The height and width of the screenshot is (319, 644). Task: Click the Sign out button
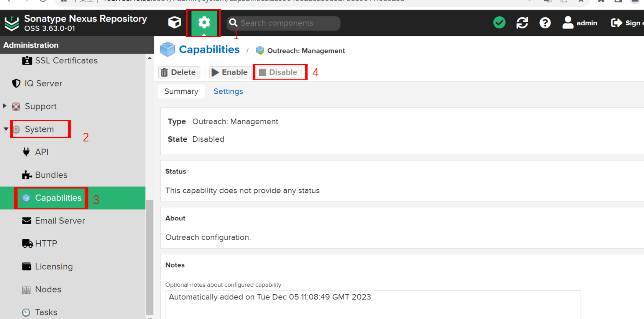tap(627, 23)
